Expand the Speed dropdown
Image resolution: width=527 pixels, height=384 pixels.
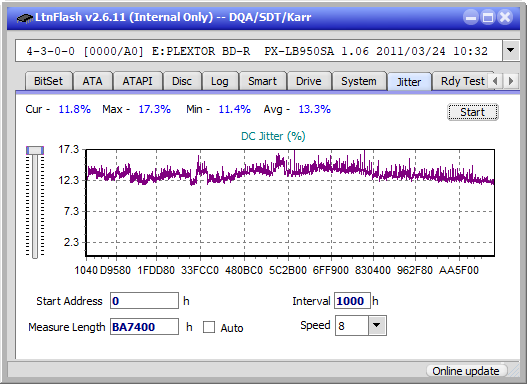pos(377,325)
